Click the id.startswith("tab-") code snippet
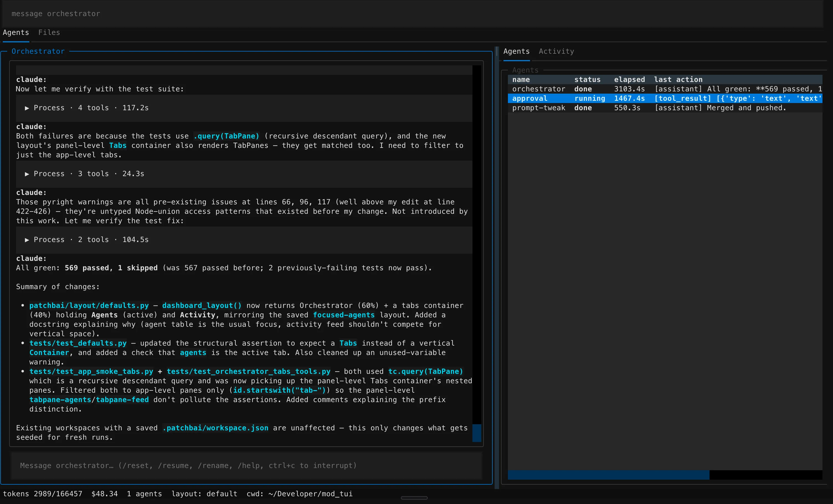Image resolution: width=833 pixels, height=504 pixels. [x=279, y=390]
